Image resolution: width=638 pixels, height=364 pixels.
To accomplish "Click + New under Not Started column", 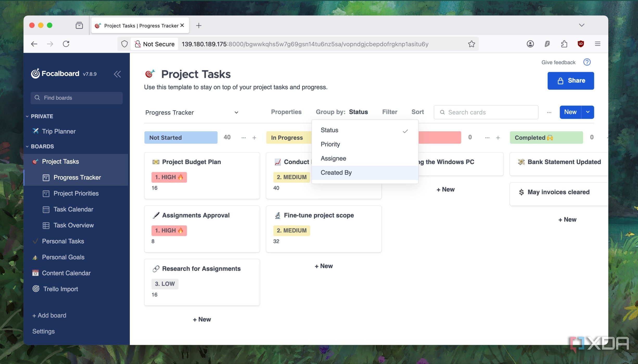I will 202,319.
